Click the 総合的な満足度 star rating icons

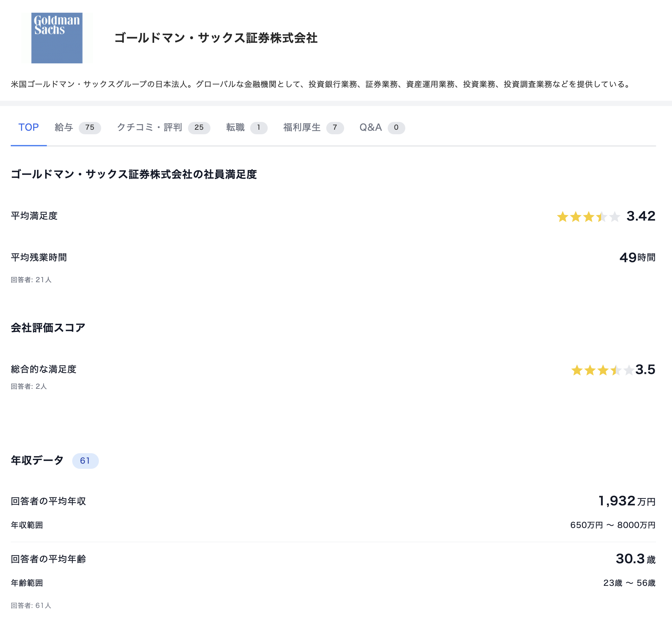click(x=603, y=370)
